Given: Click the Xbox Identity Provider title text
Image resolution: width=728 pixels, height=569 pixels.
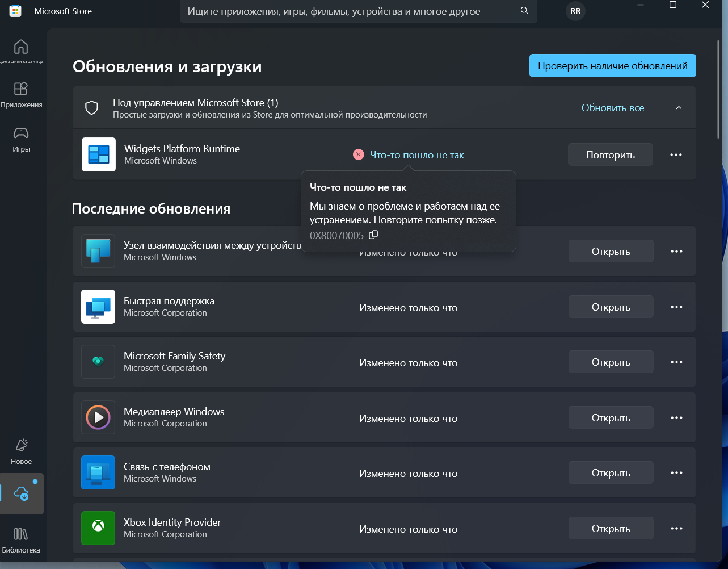Looking at the screenshot, I should click(172, 522).
